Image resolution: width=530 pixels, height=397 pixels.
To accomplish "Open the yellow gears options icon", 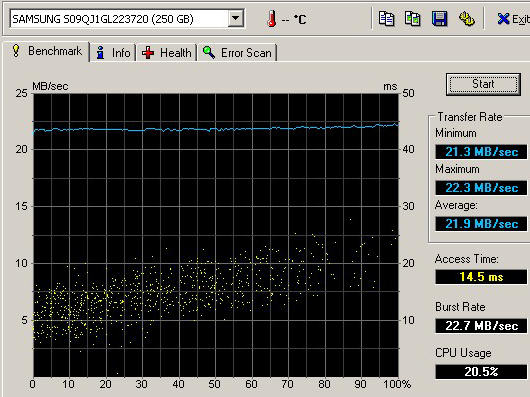I will click(x=466, y=19).
